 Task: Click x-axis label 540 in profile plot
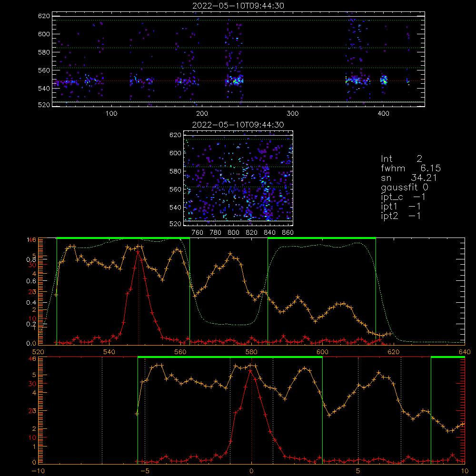click(x=109, y=352)
